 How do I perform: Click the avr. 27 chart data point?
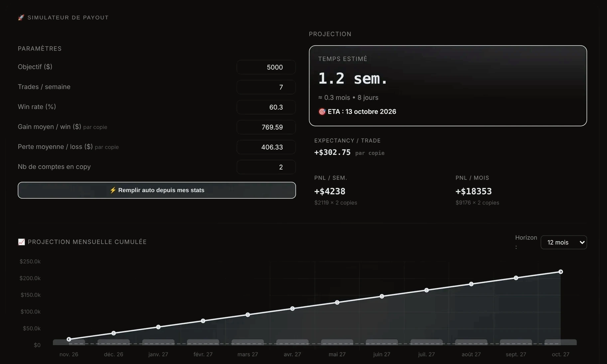tap(292, 308)
